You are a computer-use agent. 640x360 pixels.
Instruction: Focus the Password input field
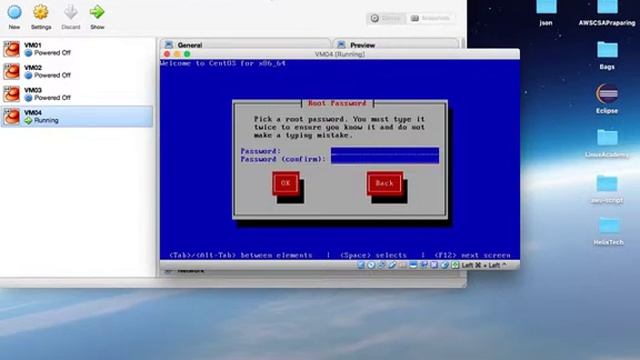click(385, 151)
